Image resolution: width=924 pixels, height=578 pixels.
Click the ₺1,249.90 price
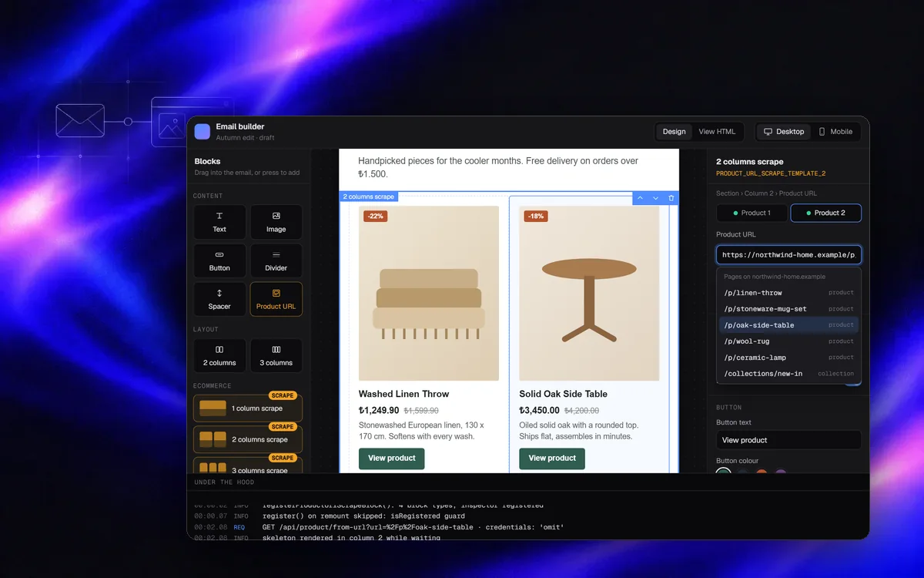coord(379,411)
